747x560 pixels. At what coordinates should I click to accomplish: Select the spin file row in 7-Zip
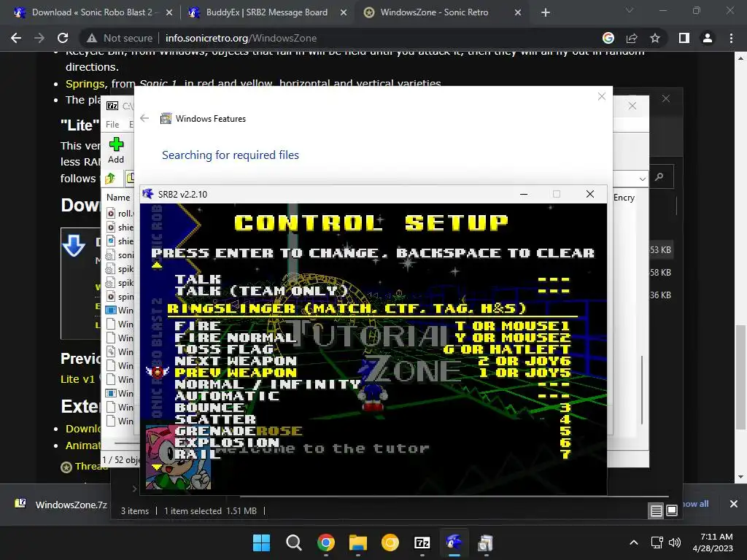point(120,297)
